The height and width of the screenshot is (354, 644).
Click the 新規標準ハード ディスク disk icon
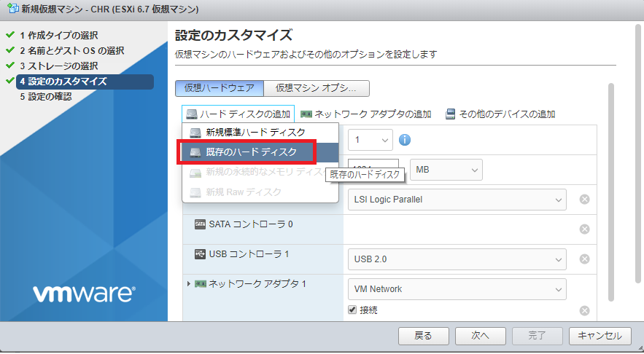(x=195, y=133)
